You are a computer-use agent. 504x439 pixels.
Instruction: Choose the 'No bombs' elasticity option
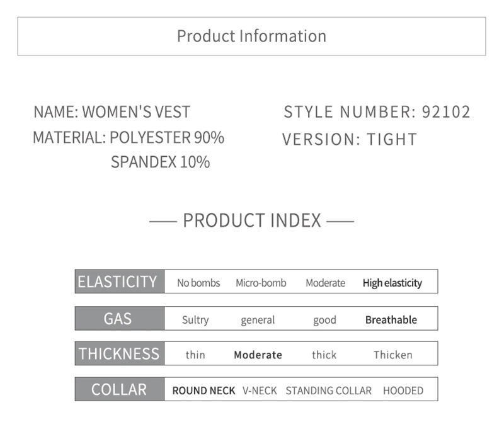pyautogui.click(x=198, y=283)
